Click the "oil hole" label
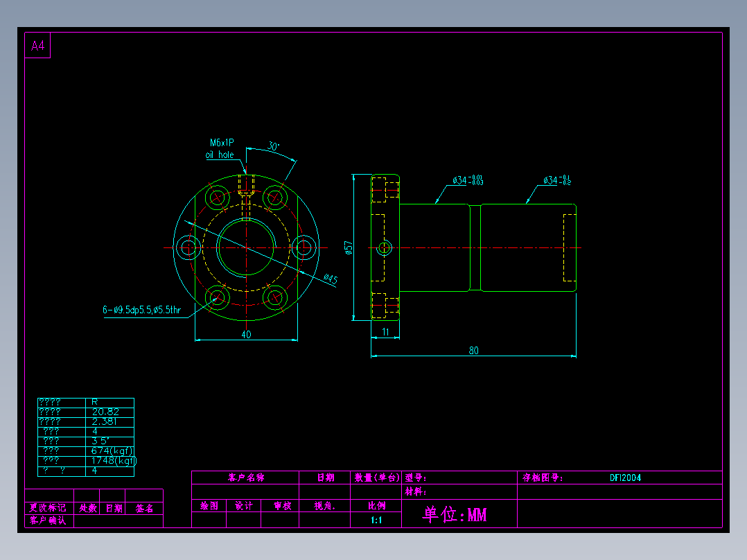 coord(220,155)
